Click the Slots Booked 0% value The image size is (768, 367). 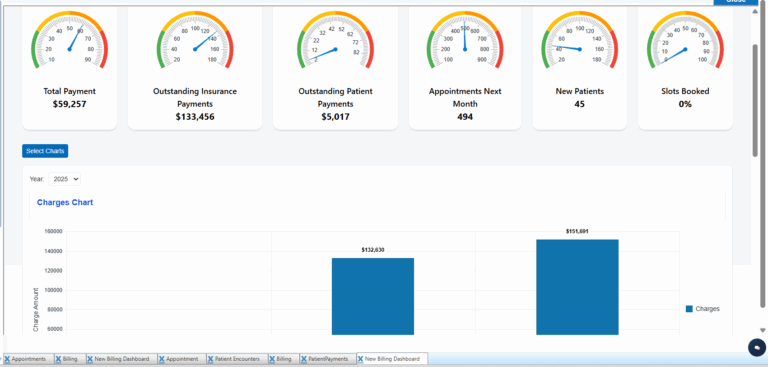click(685, 104)
